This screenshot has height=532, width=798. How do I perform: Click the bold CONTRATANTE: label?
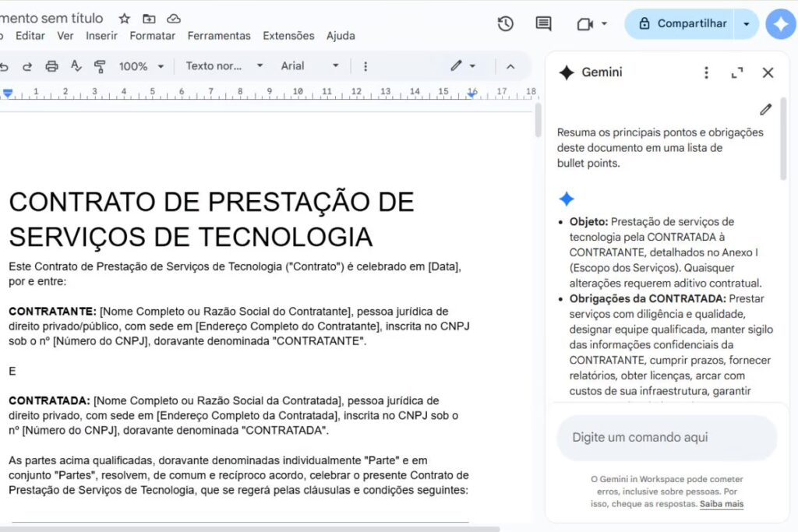[x=52, y=312]
